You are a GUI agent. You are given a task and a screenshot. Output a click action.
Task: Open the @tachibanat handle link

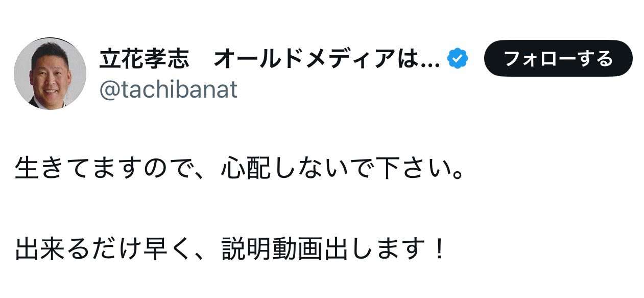[x=169, y=90]
